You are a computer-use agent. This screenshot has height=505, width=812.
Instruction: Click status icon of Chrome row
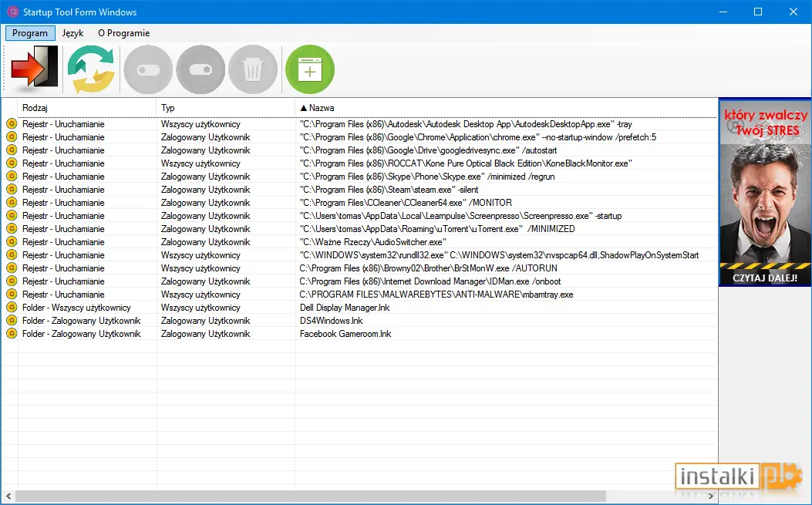click(12, 136)
